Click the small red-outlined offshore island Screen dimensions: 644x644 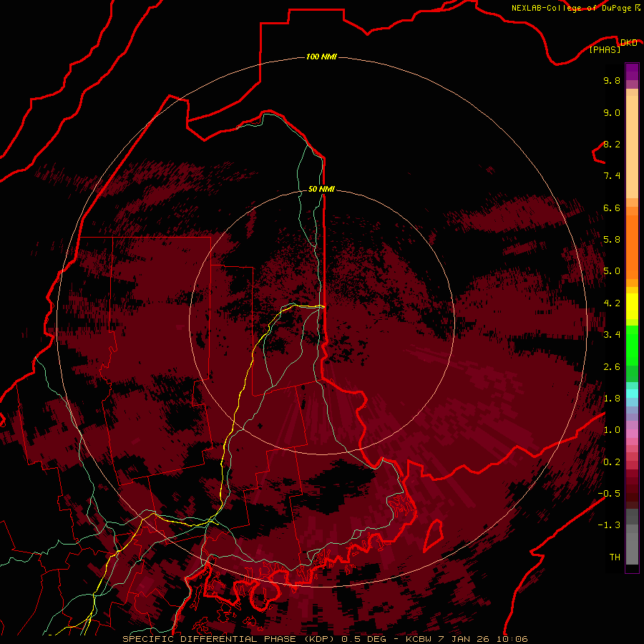434,535
